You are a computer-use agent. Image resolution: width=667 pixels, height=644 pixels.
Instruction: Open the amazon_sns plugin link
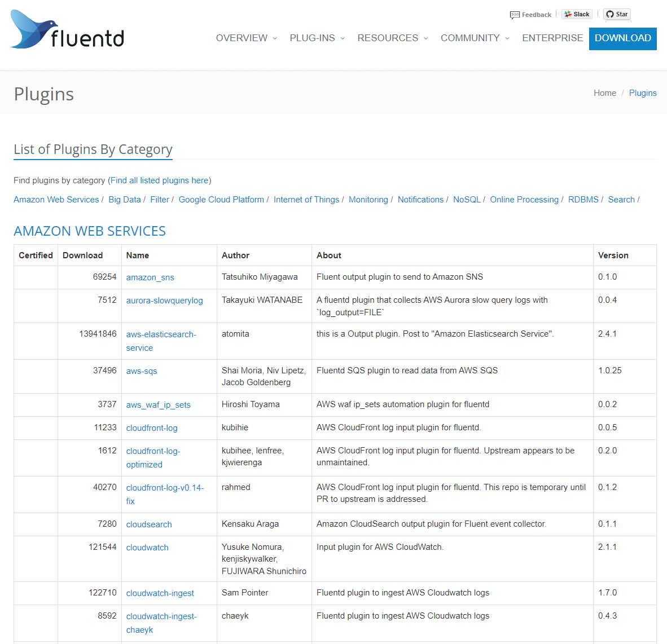click(x=150, y=277)
